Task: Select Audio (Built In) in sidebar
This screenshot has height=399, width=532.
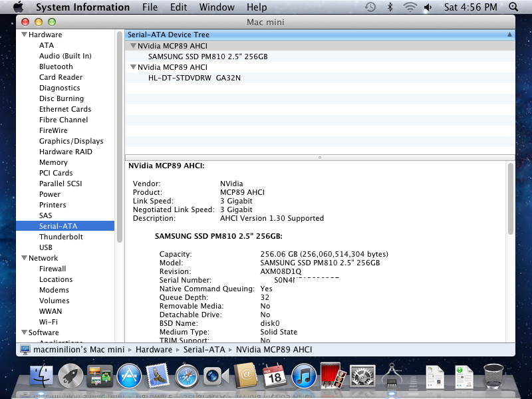Action: pyautogui.click(x=65, y=56)
